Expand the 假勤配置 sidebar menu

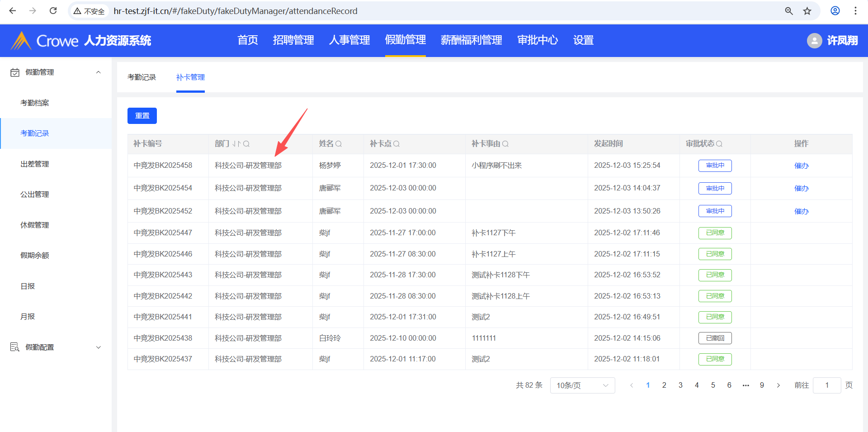pos(98,347)
